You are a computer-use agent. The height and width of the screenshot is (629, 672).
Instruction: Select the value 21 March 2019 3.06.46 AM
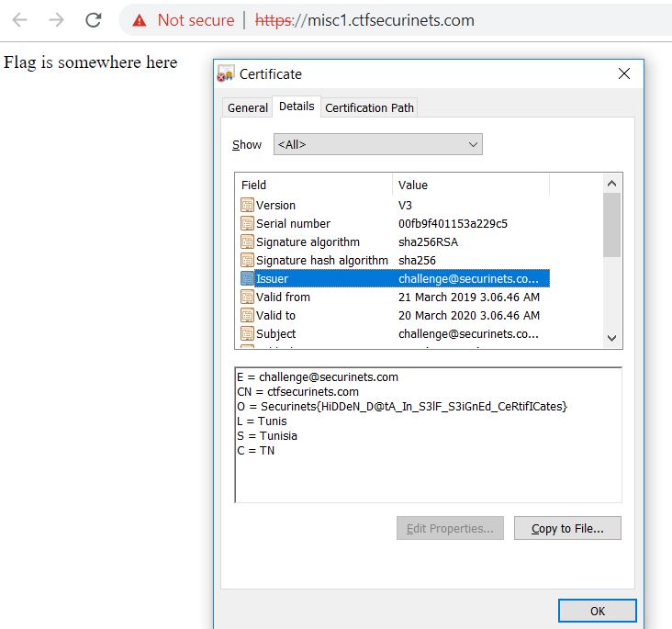[469, 297]
